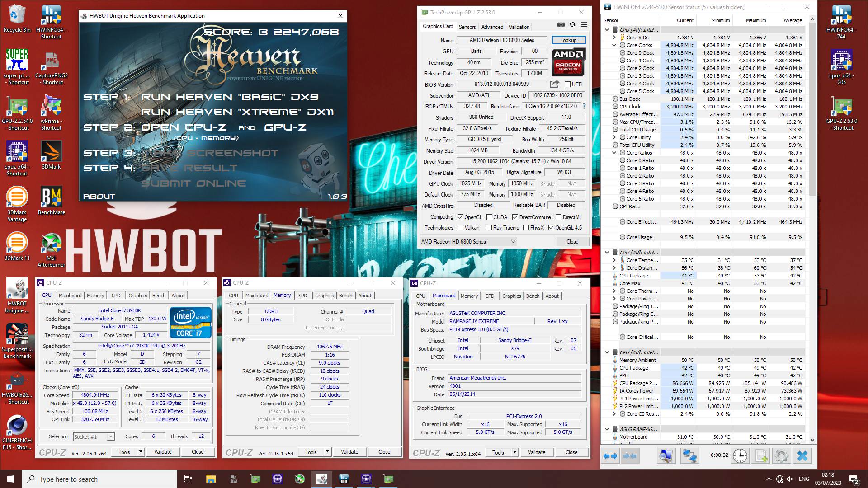This screenshot has width=868, height=488.
Task: Expand Core VIDs row in HWiNFO
Action: pyautogui.click(x=614, y=38)
